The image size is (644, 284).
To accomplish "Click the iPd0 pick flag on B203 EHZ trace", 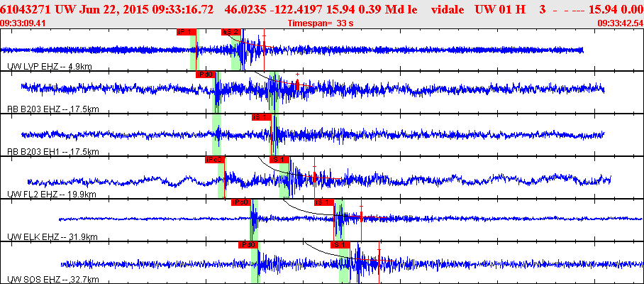I will [206, 75].
